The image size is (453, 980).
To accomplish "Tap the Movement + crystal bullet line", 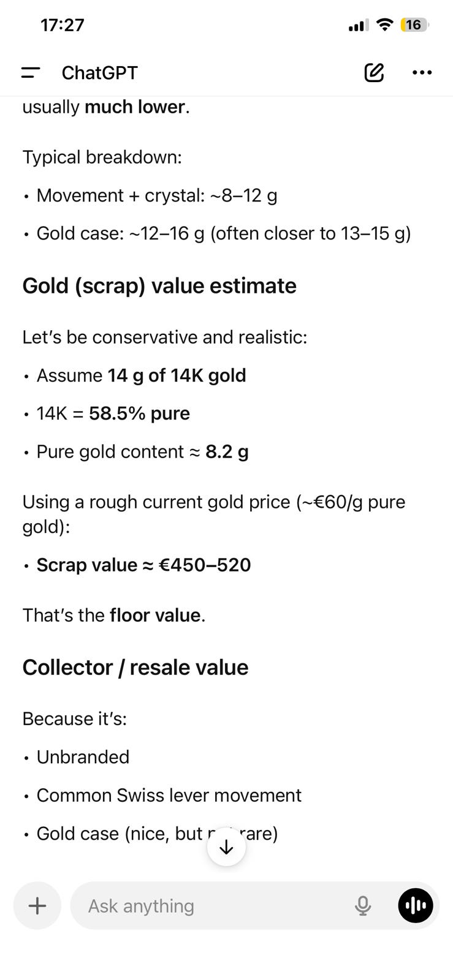I will 156,195.
